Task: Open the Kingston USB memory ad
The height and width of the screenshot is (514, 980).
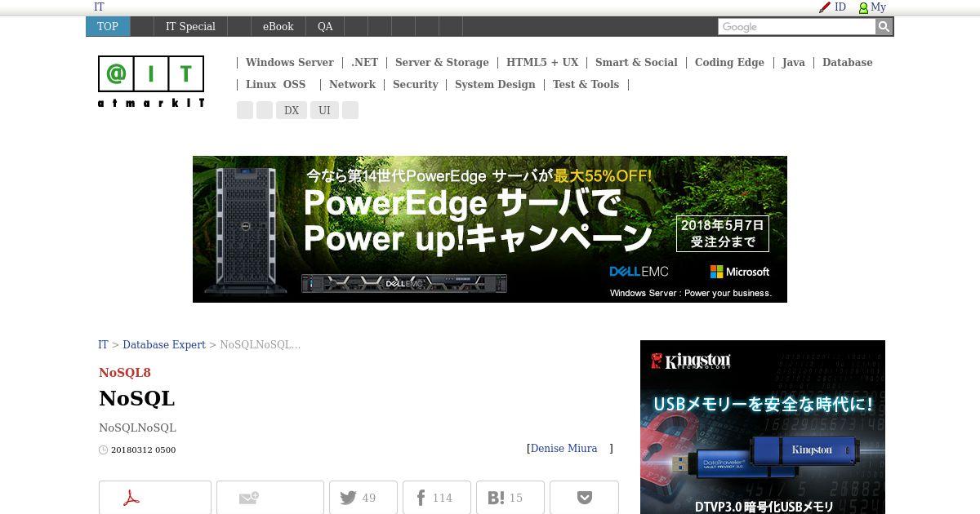Action: pos(763,427)
